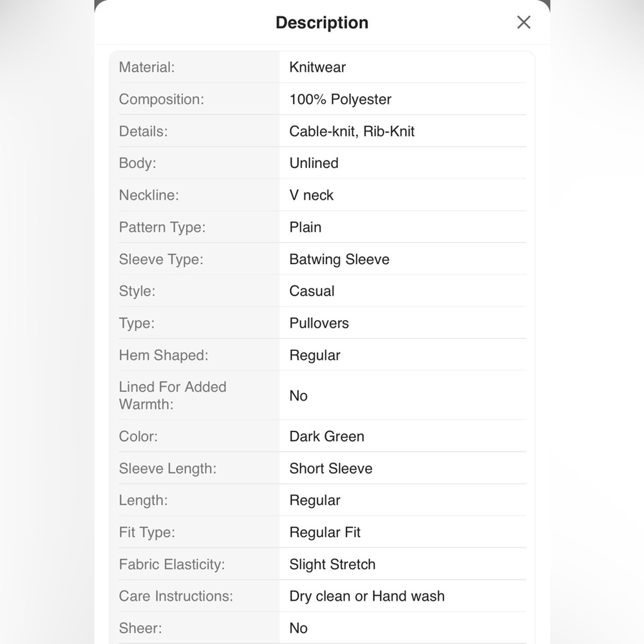Select the Sleeve Type value Batwing Sleeve

coord(339,259)
